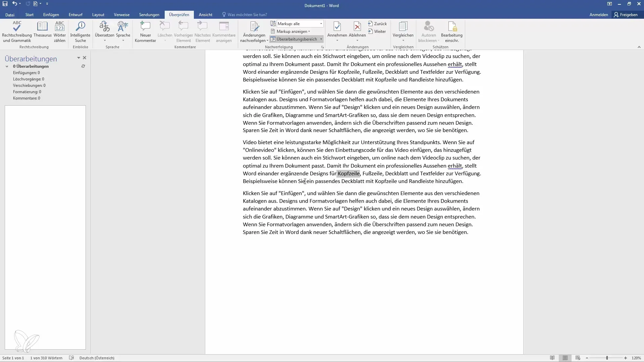
Task: Run Rechtschreibung und Grammatik check
Action: 17,32
